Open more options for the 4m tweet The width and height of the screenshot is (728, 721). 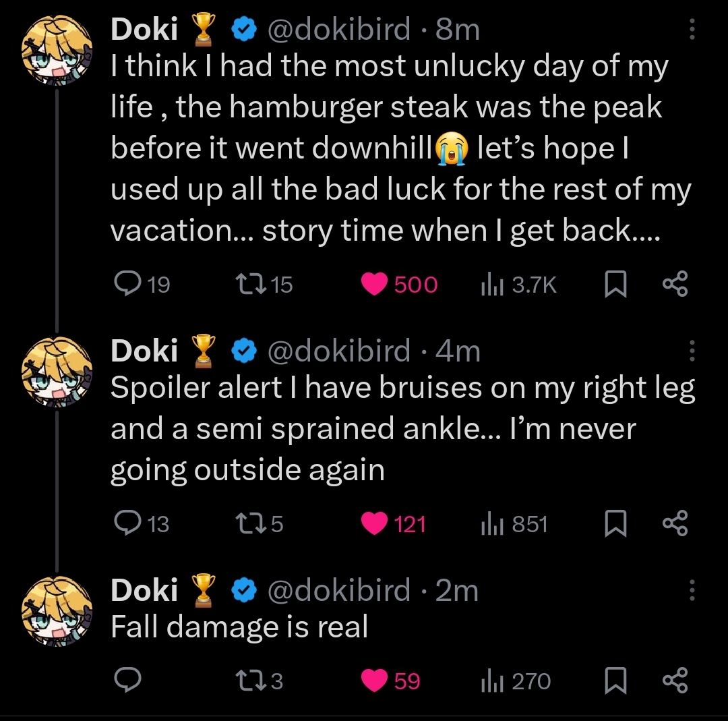(x=691, y=351)
